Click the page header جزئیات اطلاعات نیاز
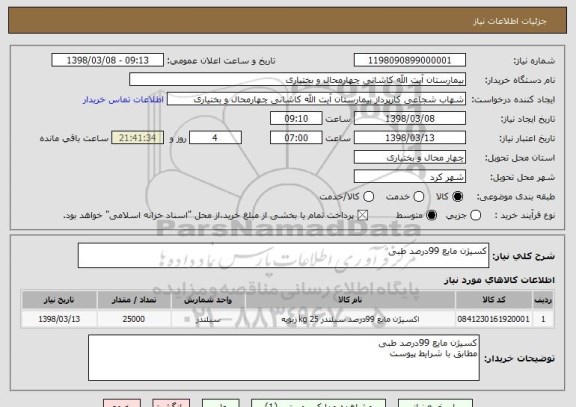 (510, 21)
